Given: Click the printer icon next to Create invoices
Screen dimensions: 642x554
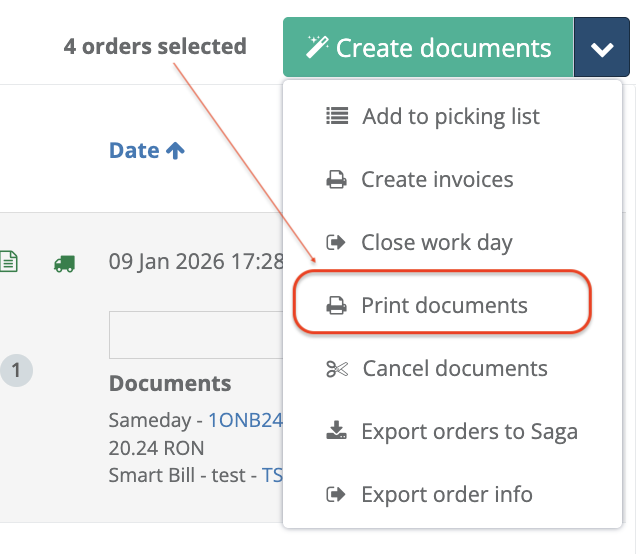Looking at the screenshot, I should click(337, 180).
